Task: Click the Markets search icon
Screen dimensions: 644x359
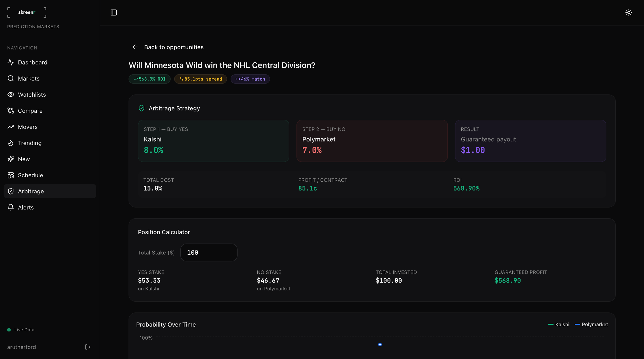Action: point(11,78)
